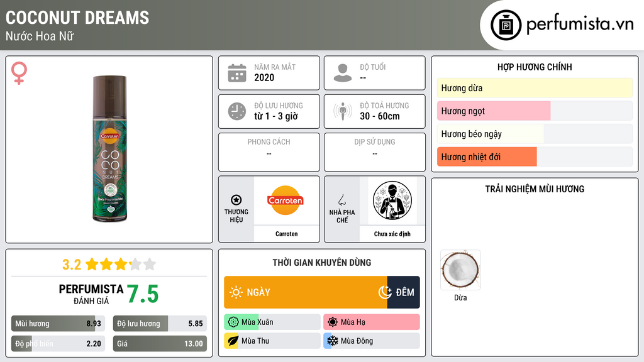Viewport: 644px width, 362px height.
Task: Click the COCONUT DREAMS title text
Action: coord(77,18)
